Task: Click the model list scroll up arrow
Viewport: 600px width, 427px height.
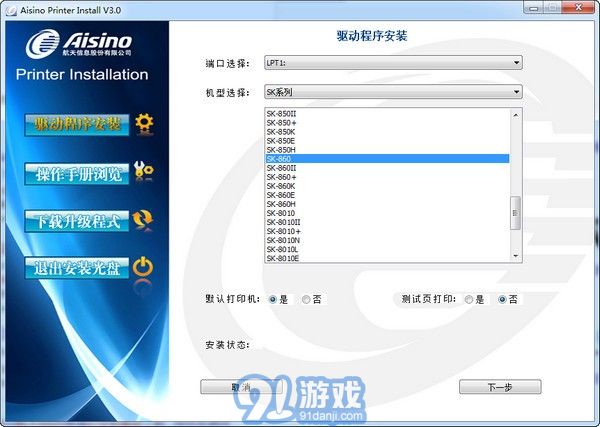Action: point(516,115)
